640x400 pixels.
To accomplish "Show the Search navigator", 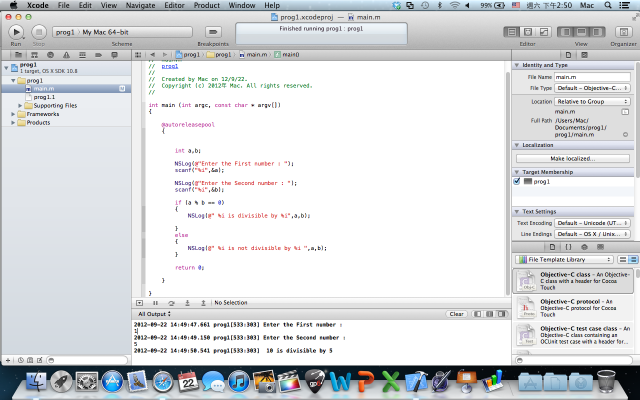I will 50,55.
